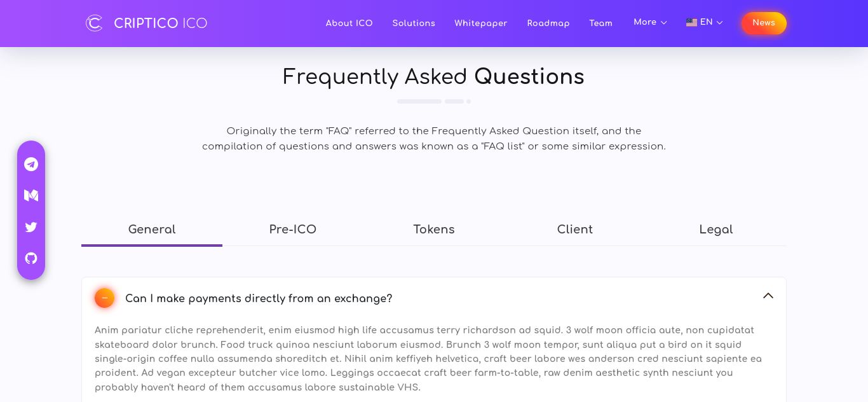The width and height of the screenshot is (868, 402).
Task: Open the More dropdown menu
Action: pos(650,22)
